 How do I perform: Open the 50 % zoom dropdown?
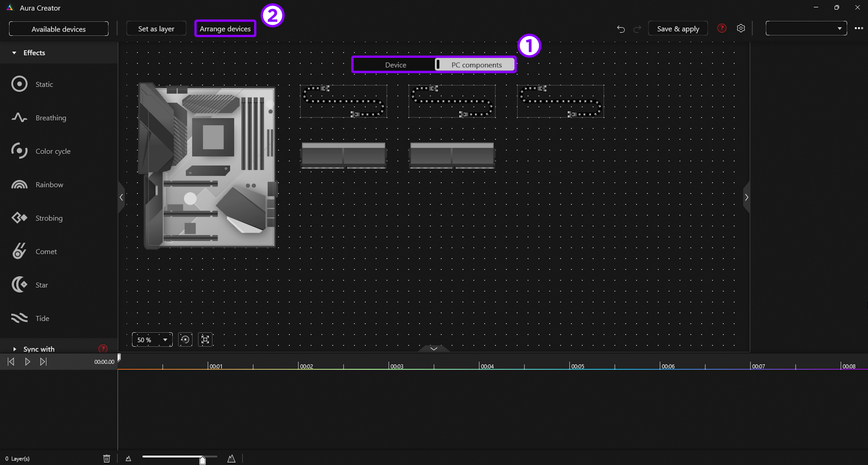[152, 340]
